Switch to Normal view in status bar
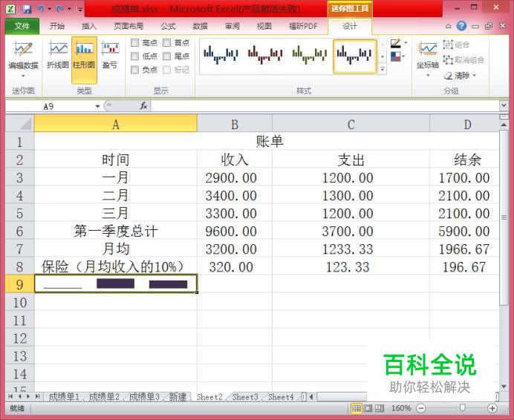Image resolution: width=514 pixels, height=420 pixels. coord(357,408)
